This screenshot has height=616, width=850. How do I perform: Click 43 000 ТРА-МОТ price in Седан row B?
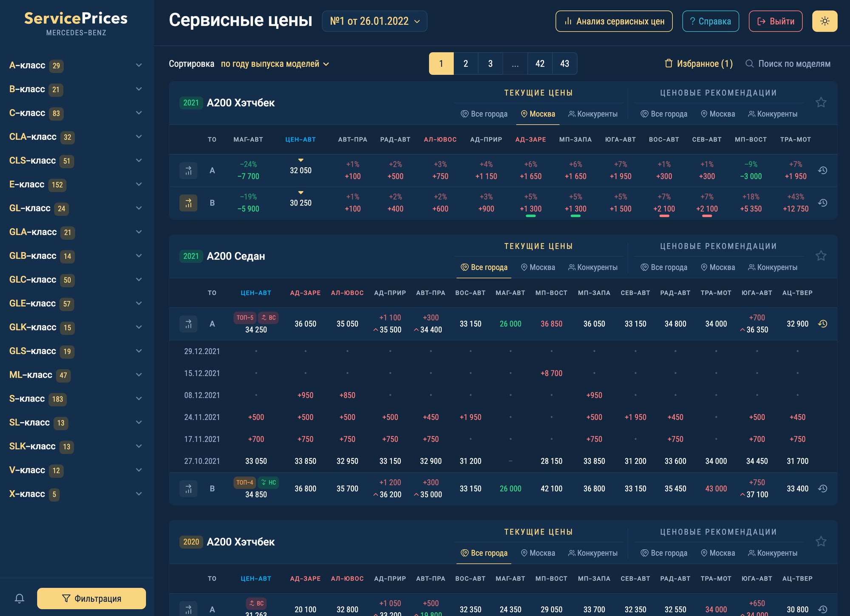tap(716, 489)
